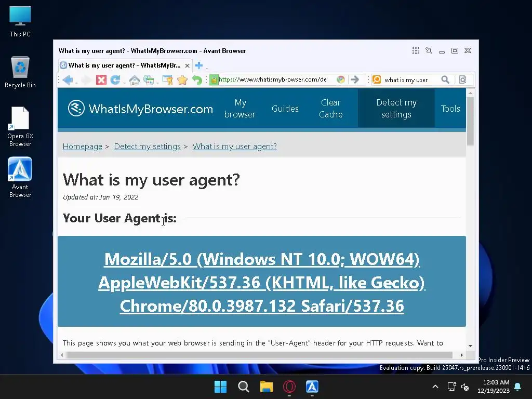Switch rendering engine via Chrome icon
The height and width of the screenshot is (399, 532).
click(x=341, y=79)
